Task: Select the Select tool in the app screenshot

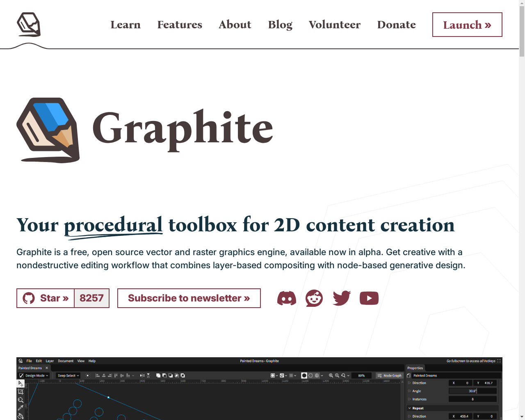Action: (x=21, y=383)
